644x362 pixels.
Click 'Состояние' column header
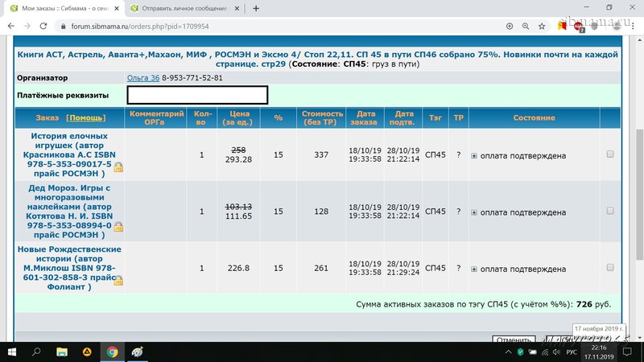click(534, 117)
